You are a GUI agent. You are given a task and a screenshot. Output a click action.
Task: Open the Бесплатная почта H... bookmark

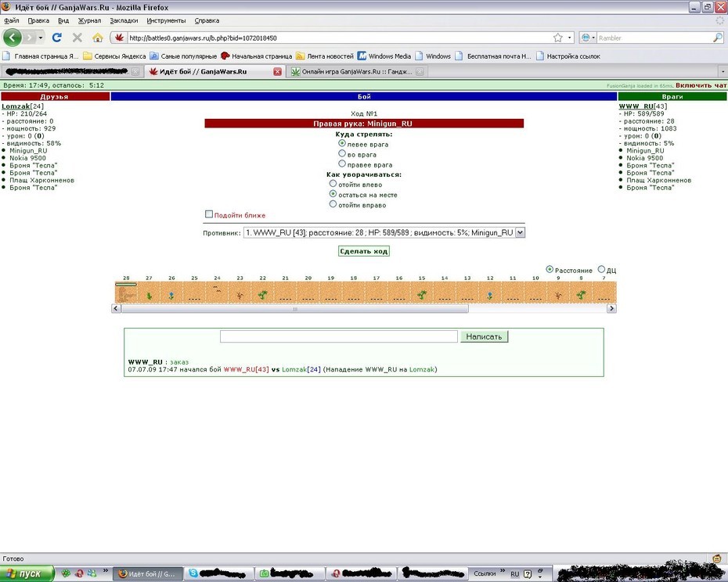point(493,56)
